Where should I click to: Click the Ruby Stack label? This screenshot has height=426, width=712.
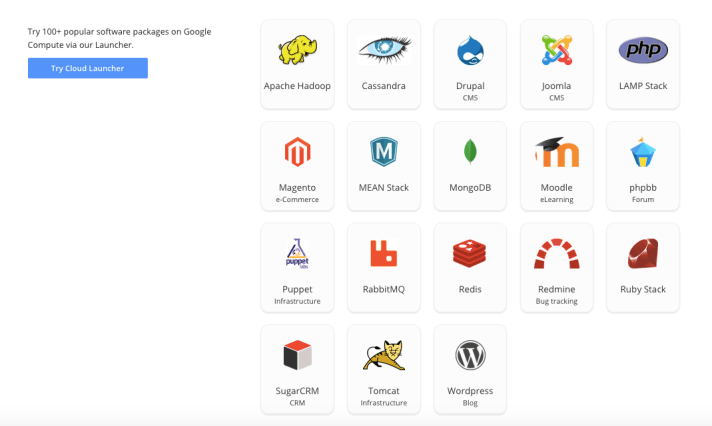tap(643, 289)
